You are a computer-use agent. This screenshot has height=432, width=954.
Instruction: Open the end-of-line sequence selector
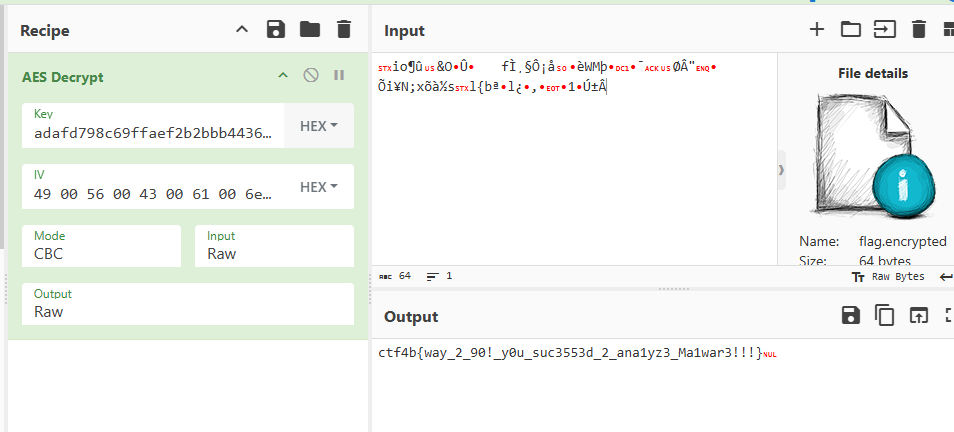coord(946,277)
